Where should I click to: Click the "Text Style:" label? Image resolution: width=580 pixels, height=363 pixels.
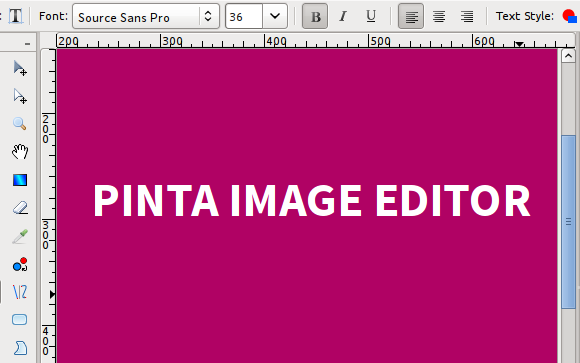coord(525,16)
